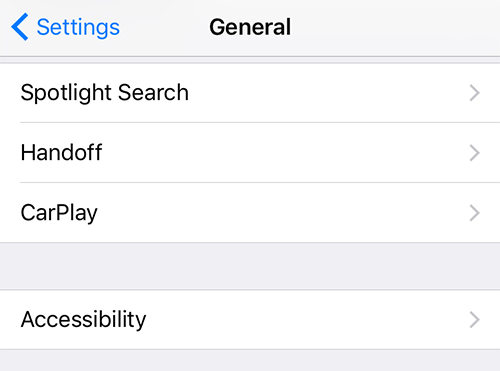Click the chevron beside Spotlight Search

(475, 93)
